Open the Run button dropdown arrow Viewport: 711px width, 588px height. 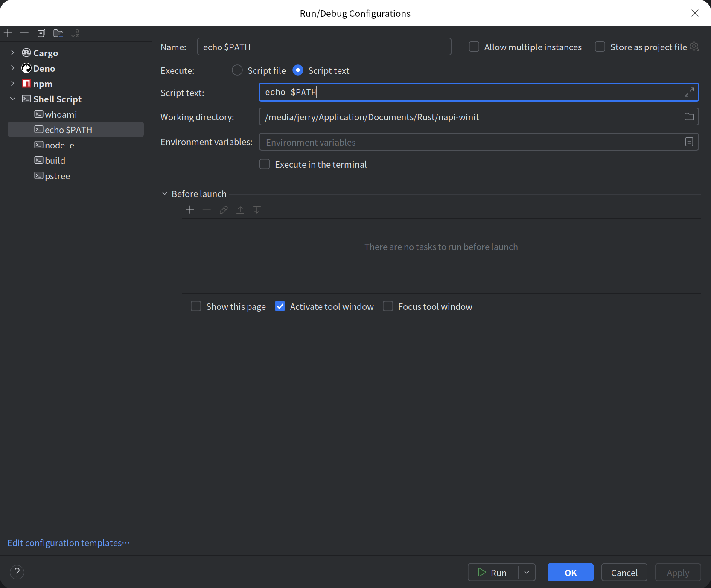[x=527, y=572]
